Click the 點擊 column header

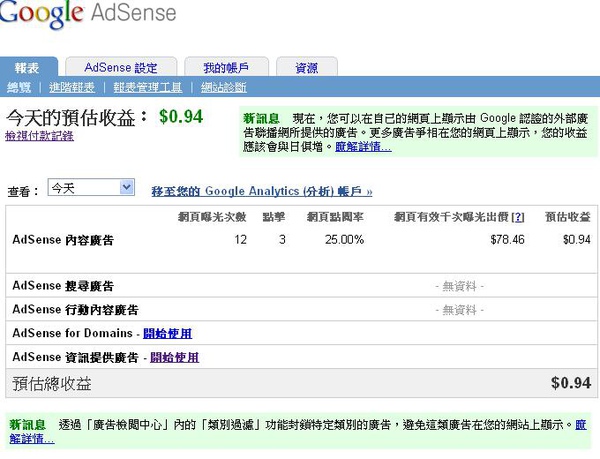(274, 217)
